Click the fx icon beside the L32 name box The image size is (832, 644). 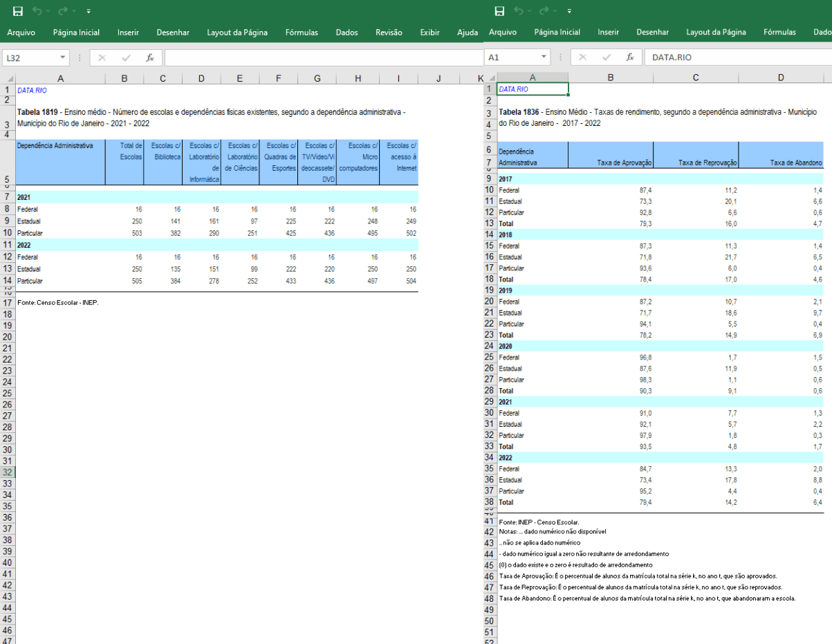(149, 58)
